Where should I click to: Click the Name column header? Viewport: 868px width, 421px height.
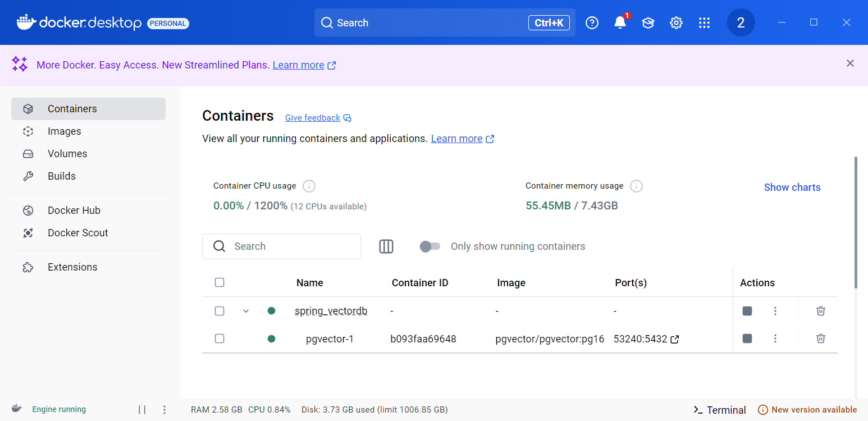click(x=310, y=283)
